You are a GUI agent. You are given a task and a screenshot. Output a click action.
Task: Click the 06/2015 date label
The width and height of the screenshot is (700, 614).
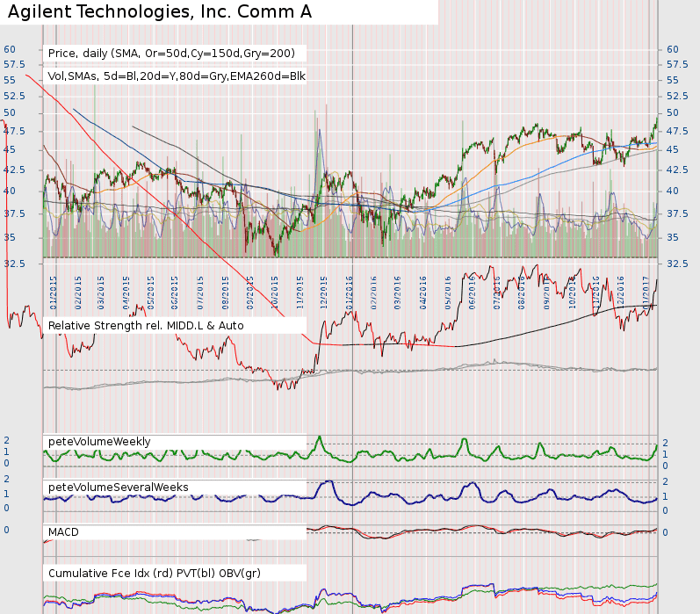[175, 293]
